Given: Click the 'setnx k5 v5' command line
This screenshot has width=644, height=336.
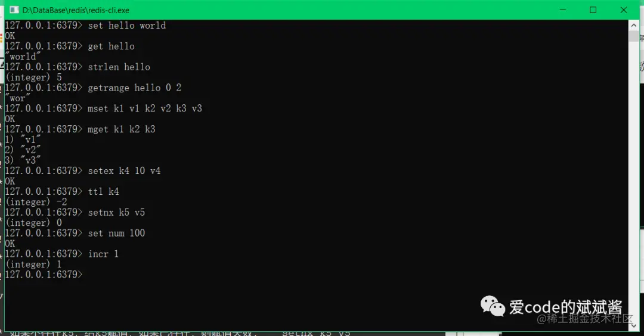Looking at the screenshot, I should point(75,212).
